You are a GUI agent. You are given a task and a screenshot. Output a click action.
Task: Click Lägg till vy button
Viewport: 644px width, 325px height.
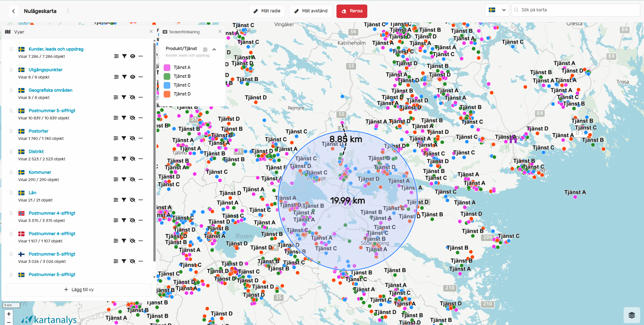point(79,289)
